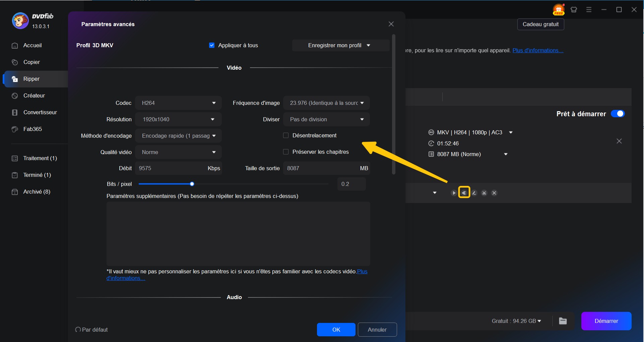Viewport: 644px width, 342px height.
Task: Open the Plus d'informations link in main window
Action: [x=538, y=51]
